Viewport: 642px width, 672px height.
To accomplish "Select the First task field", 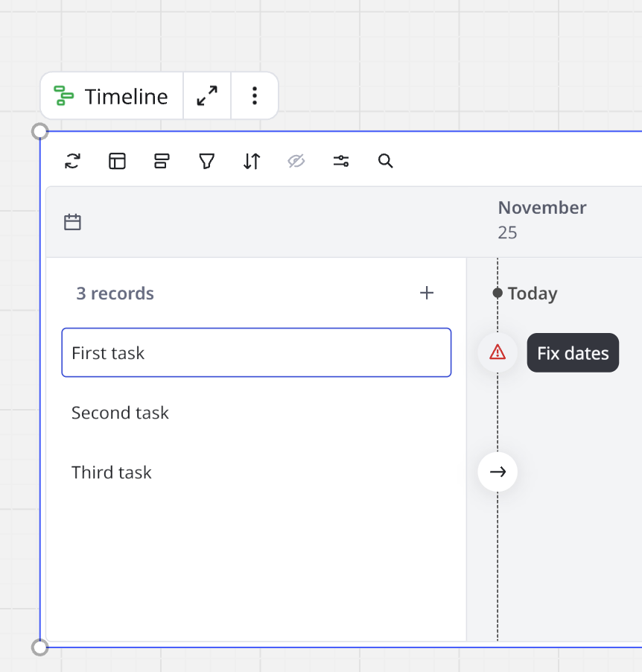I will coord(256,353).
